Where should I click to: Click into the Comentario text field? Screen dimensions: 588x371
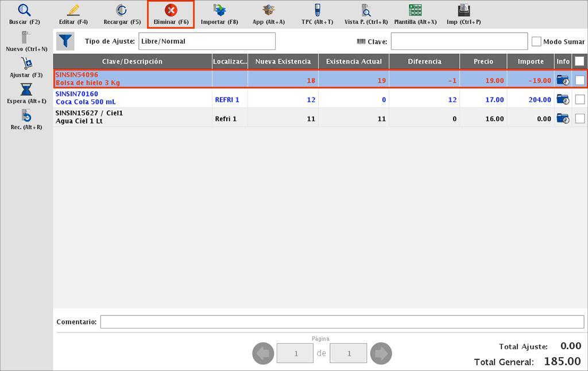tap(342, 322)
